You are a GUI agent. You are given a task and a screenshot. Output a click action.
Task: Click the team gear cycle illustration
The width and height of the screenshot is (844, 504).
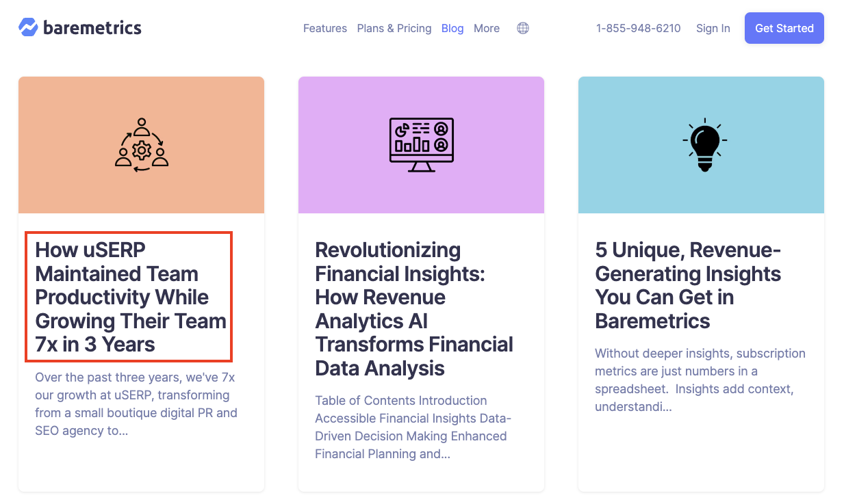[142, 145]
